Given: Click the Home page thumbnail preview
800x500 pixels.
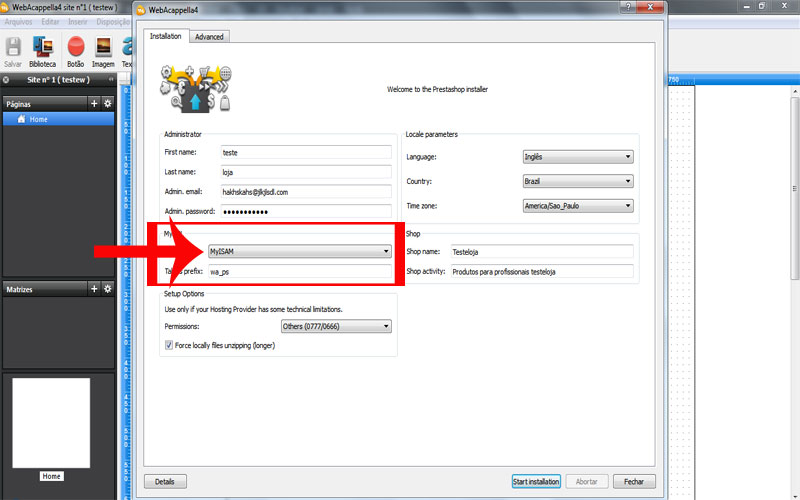Looking at the screenshot, I should [51, 423].
